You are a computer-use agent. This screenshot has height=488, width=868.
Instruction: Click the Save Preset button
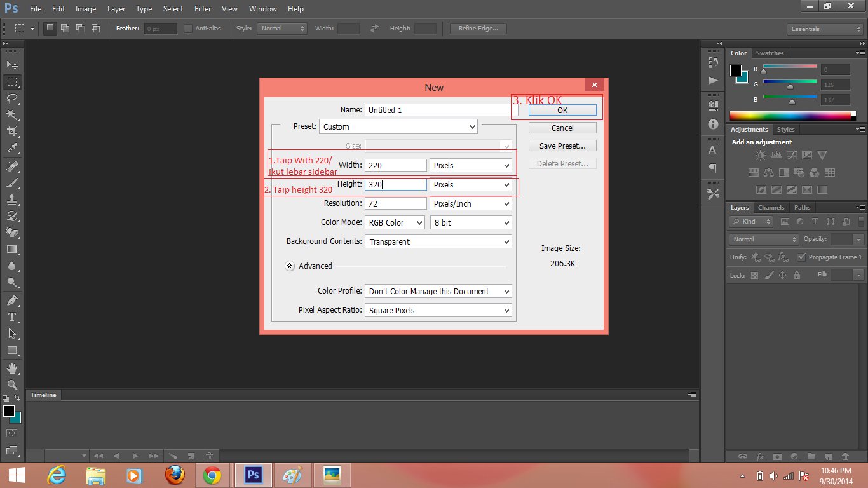[562, 145]
